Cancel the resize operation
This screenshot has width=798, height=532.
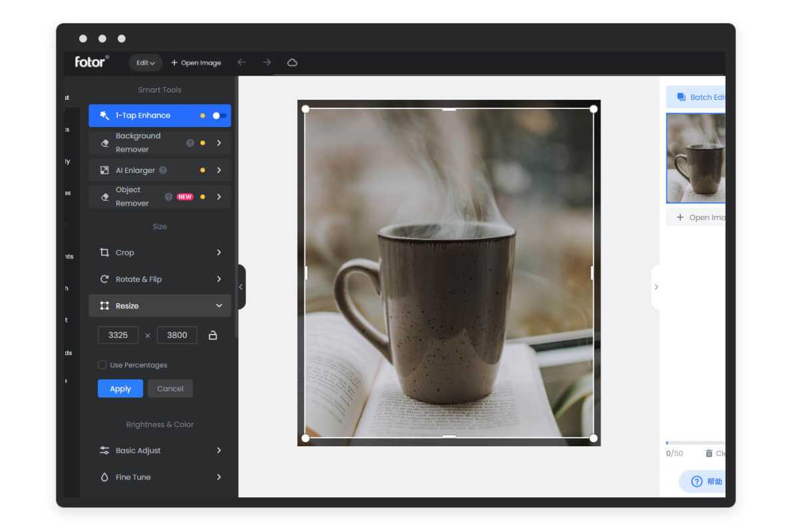(x=170, y=388)
